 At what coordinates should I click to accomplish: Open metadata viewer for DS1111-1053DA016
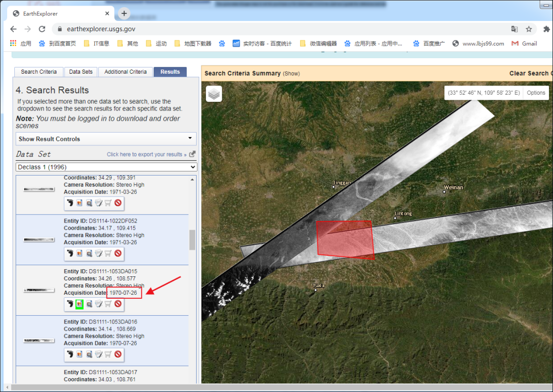89,354
